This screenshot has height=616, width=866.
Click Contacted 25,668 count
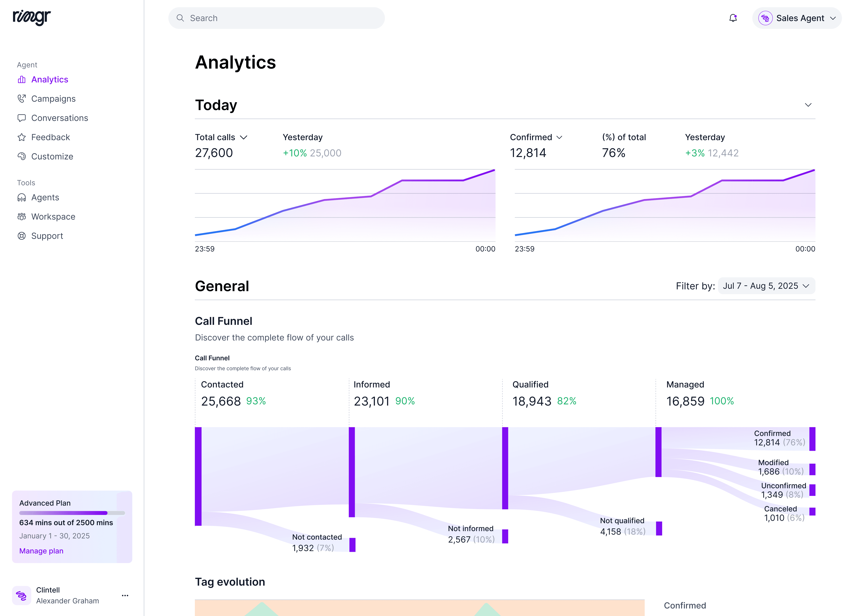coord(221,401)
